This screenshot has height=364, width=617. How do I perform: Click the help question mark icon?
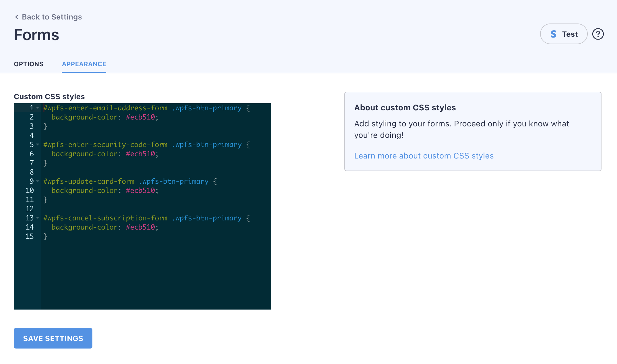pos(598,34)
